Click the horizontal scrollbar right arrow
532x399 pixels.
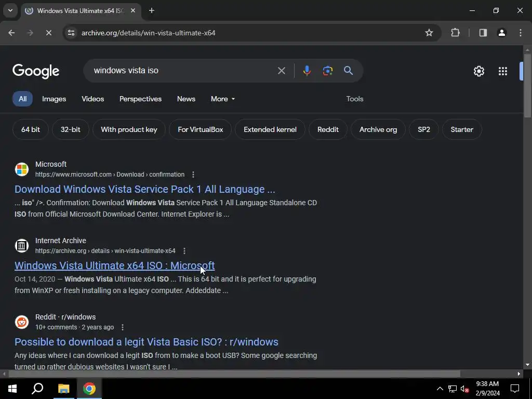coord(519,374)
